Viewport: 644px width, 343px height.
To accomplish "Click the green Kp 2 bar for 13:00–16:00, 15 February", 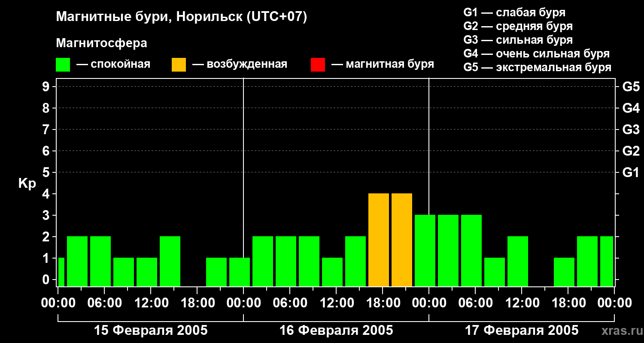I will [170, 261].
